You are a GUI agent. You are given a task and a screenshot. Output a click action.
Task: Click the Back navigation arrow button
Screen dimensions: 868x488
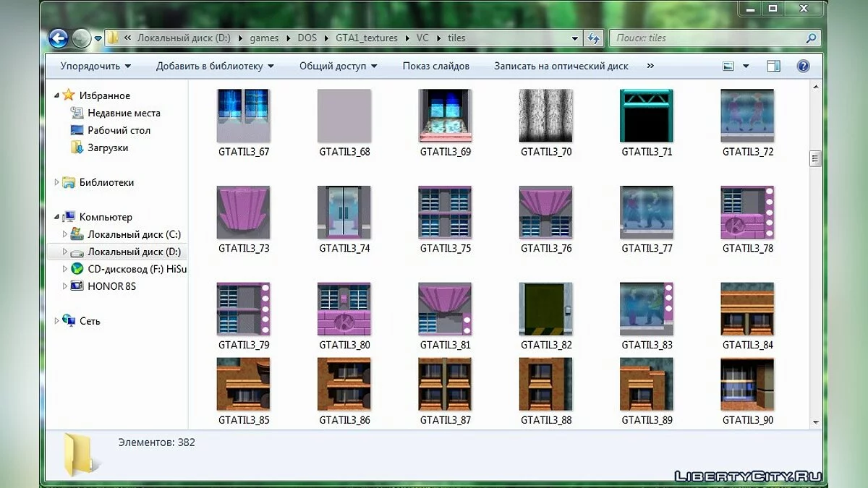click(59, 38)
